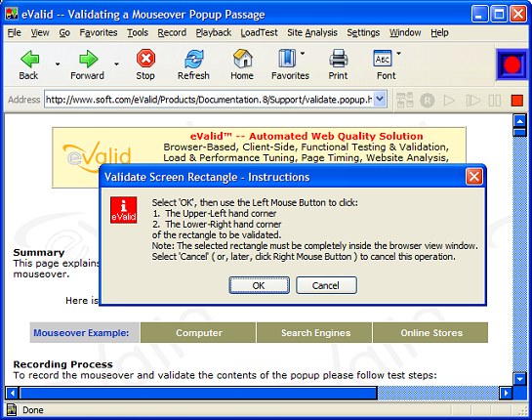
Task: Click the green Forward arrow icon
Action: pos(88,59)
